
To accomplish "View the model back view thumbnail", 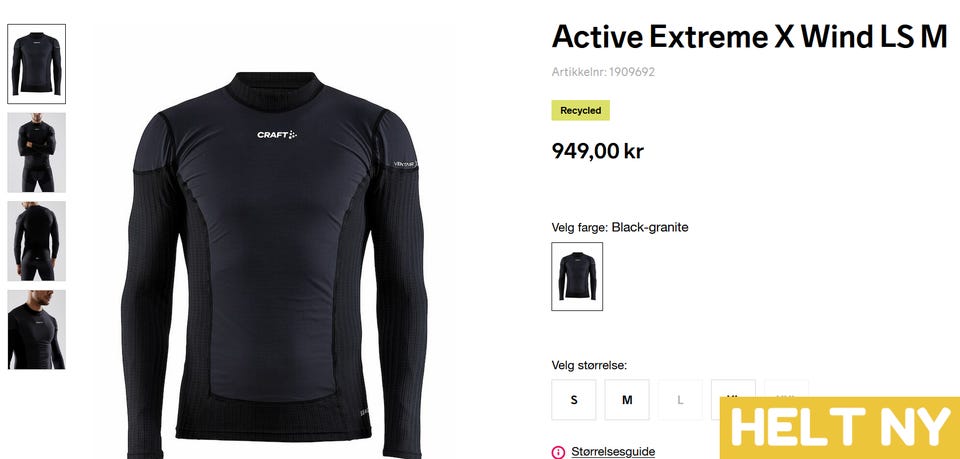I will pyautogui.click(x=37, y=241).
